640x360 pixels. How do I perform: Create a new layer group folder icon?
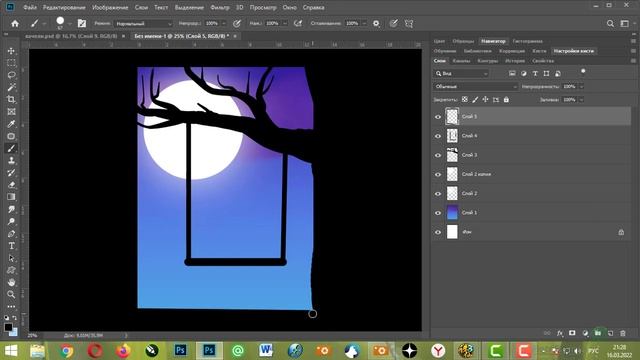coord(598,333)
